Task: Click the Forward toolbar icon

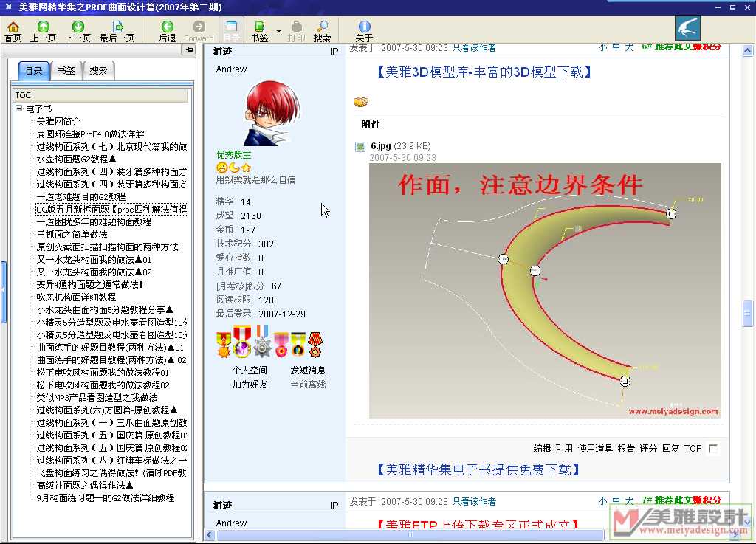Action: tap(199, 31)
